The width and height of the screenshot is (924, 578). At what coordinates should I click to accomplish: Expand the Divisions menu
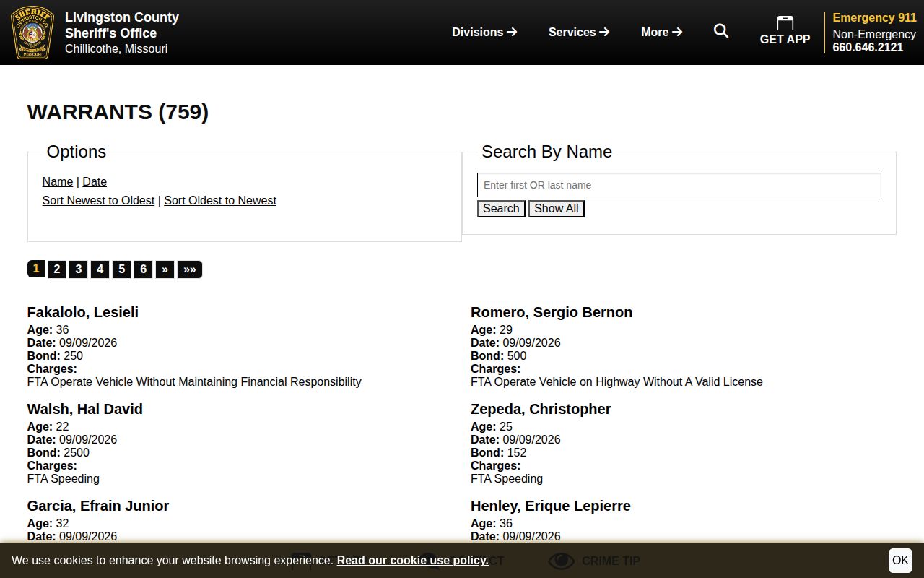[484, 32]
